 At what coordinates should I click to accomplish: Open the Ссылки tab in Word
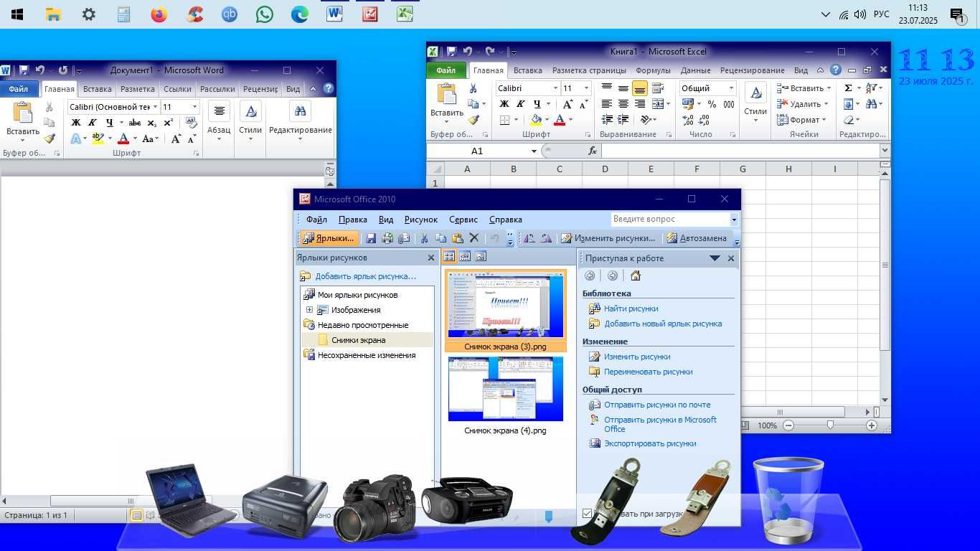click(x=177, y=89)
